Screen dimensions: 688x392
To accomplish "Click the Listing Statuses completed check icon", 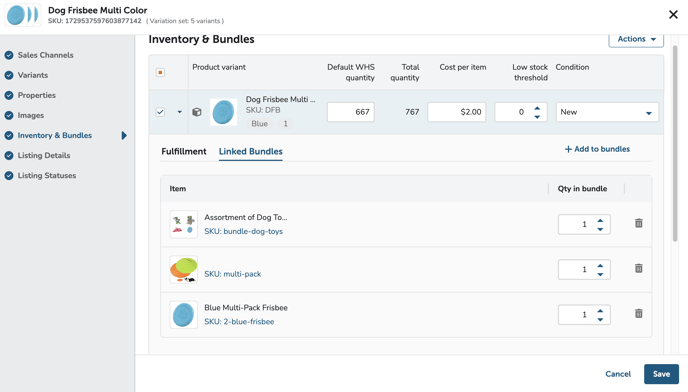I will pos(9,176).
